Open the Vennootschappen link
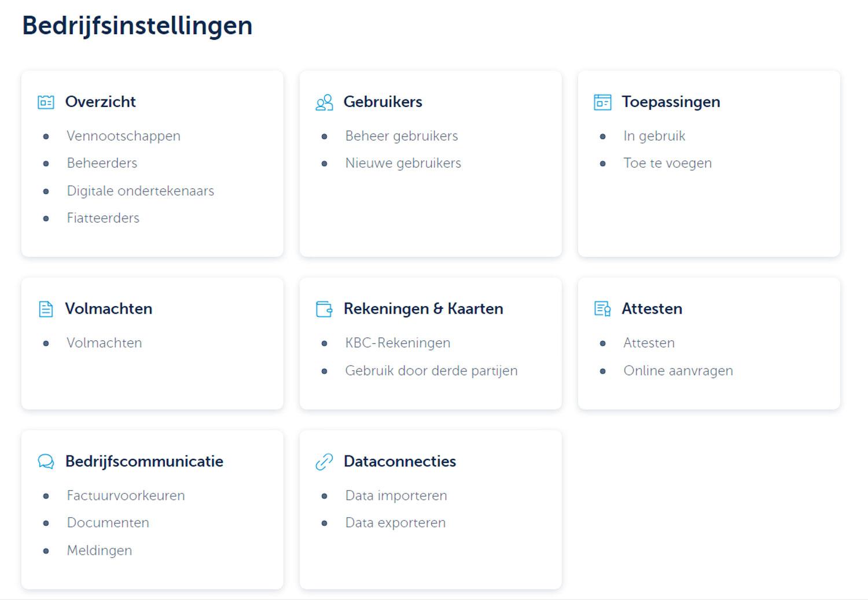This screenshot has height=600, width=868. tap(123, 136)
